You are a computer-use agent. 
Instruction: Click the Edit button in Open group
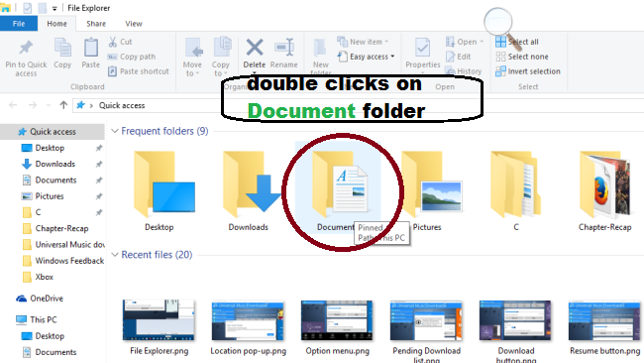point(459,57)
